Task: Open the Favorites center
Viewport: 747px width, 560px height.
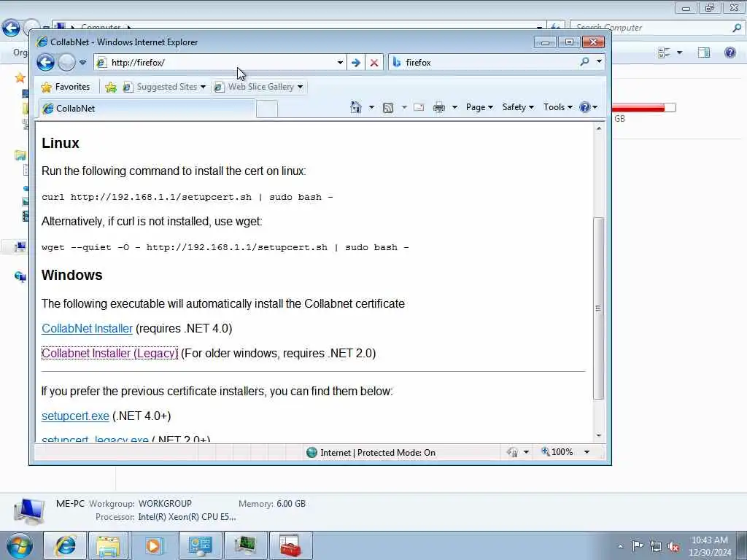Action: pyautogui.click(x=66, y=87)
